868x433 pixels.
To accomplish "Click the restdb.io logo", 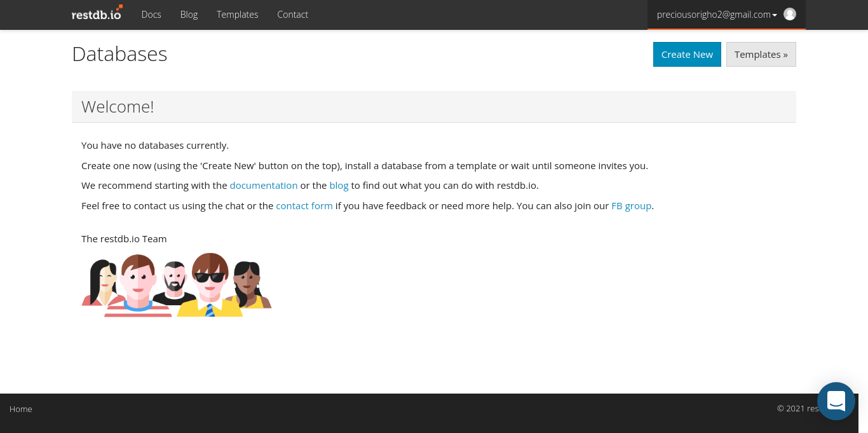I will 97,13.
